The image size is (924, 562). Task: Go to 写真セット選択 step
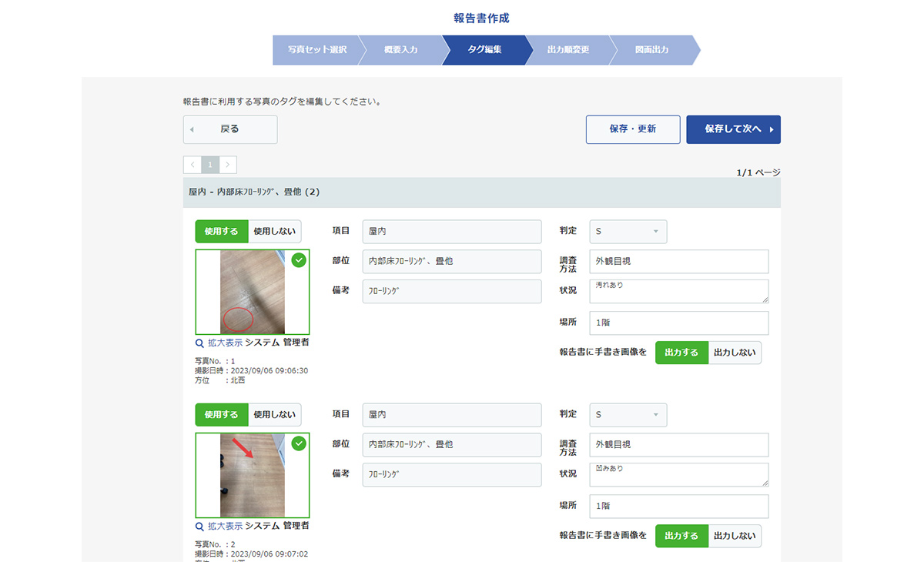(x=317, y=50)
